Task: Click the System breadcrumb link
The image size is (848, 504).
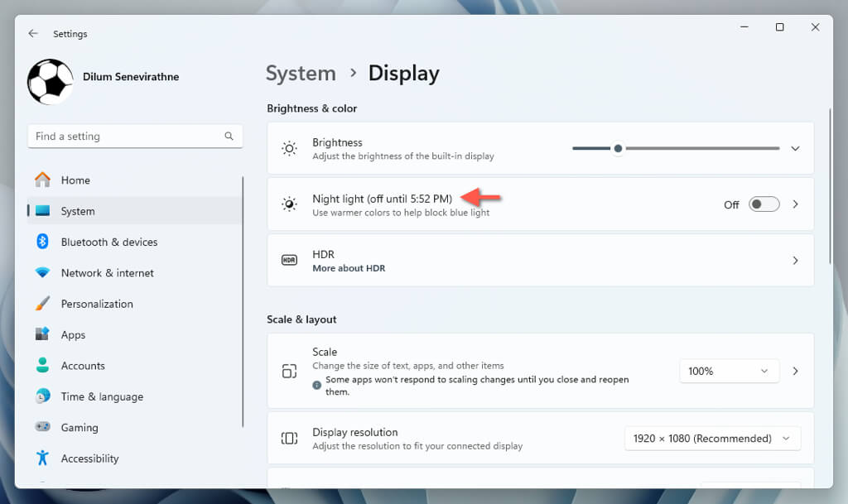Action: [x=301, y=73]
